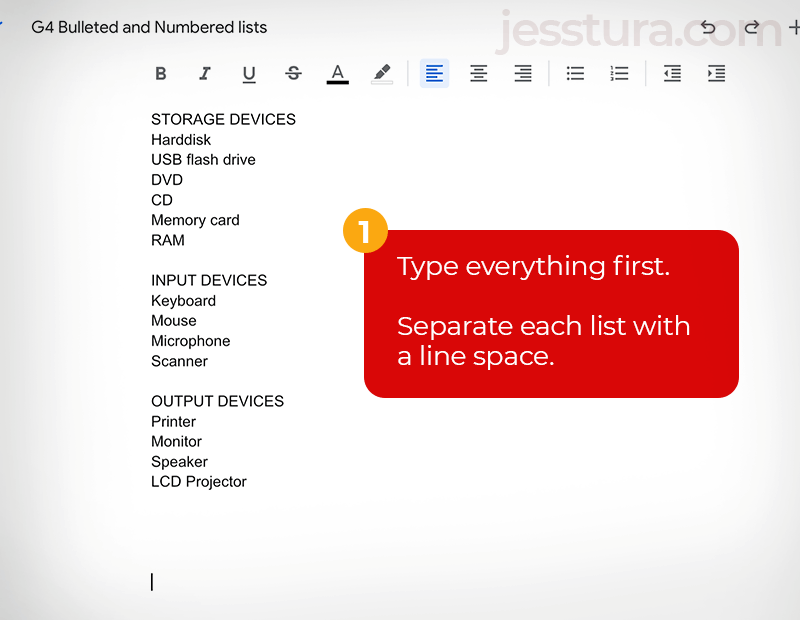This screenshot has height=620, width=800.
Task: Click the 'LCD Projector' line
Action: click(x=198, y=482)
